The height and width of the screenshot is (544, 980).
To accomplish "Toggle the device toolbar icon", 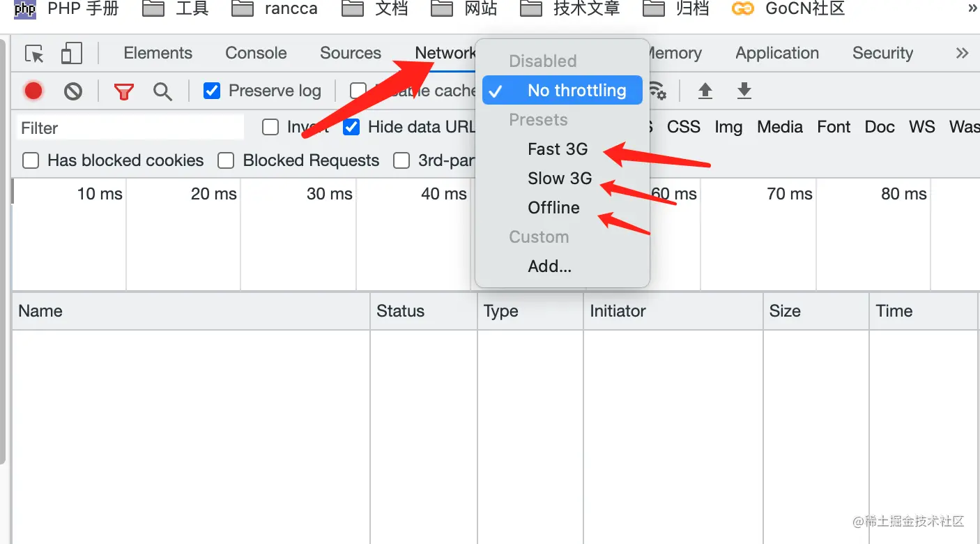I will click(72, 53).
